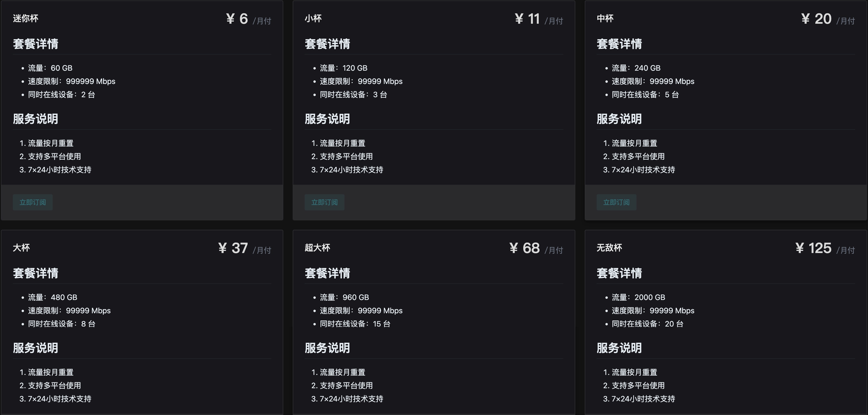Click 立即订阅 for the 中杯 plan

616,202
